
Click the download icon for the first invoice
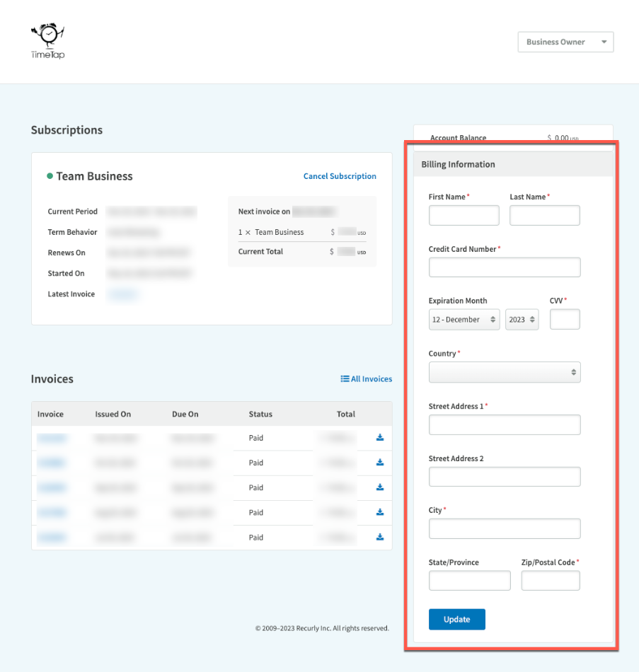(379, 438)
